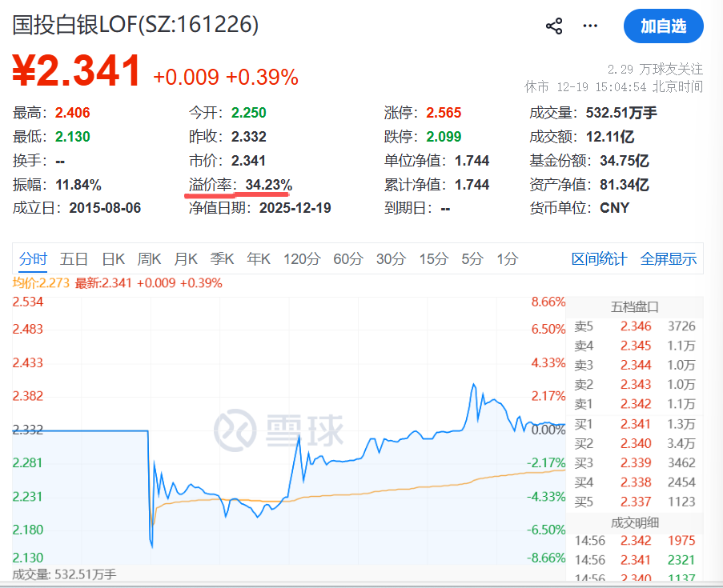Click the 加自选 button
The image size is (723, 588).
point(663,26)
